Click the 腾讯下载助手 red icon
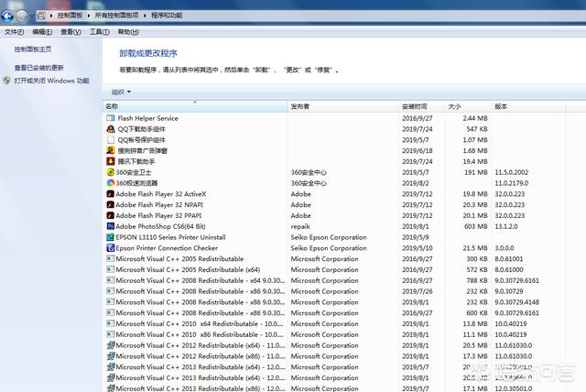This screenshot has height=392, width=586. (110, 161)
